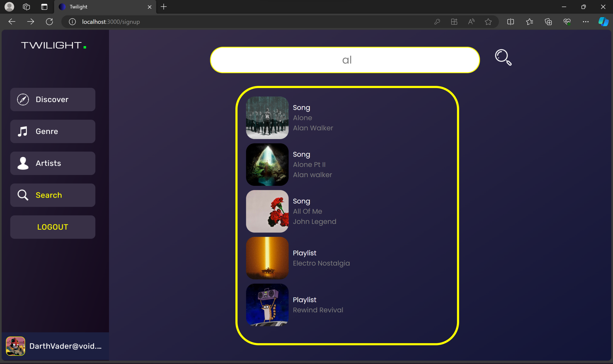
Task: Select the Search sidebar item
Action: 52,195
